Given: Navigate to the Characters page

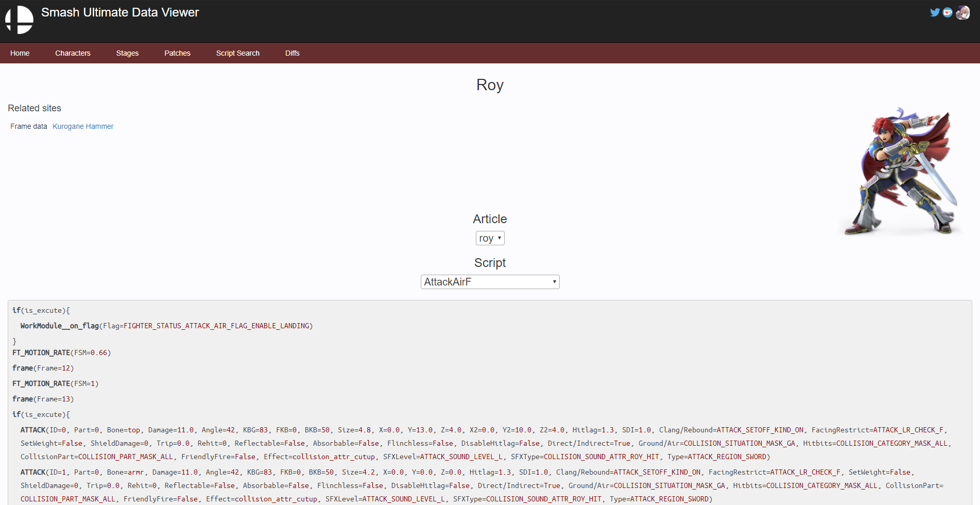Looking at the screenshot, I should tap(73, 53).
